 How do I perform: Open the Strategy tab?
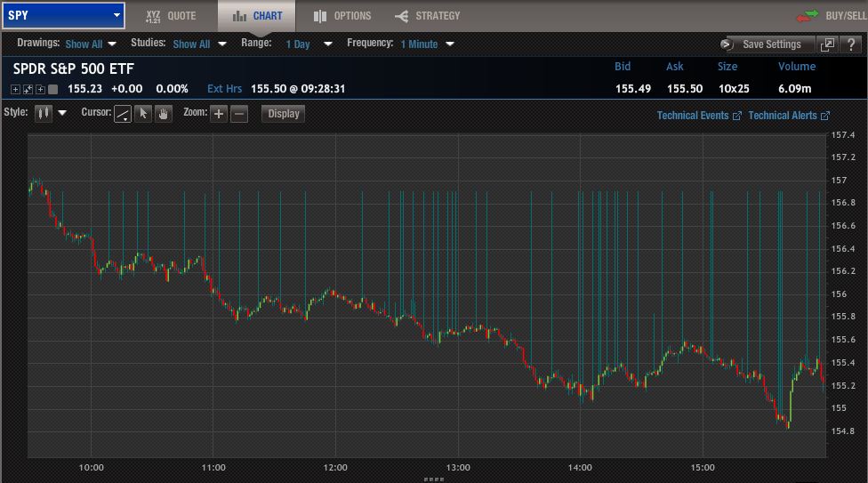(x=428, y=16)
